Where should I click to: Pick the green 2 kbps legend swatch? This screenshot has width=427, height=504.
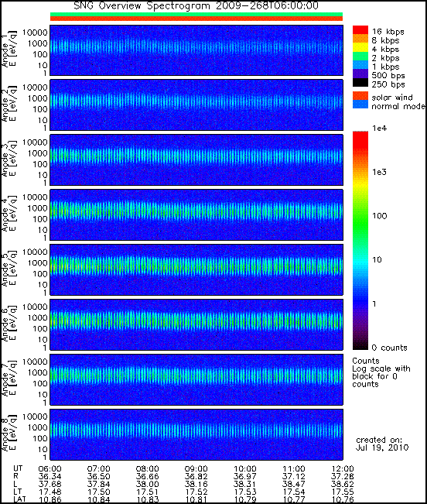click(360, 56)
